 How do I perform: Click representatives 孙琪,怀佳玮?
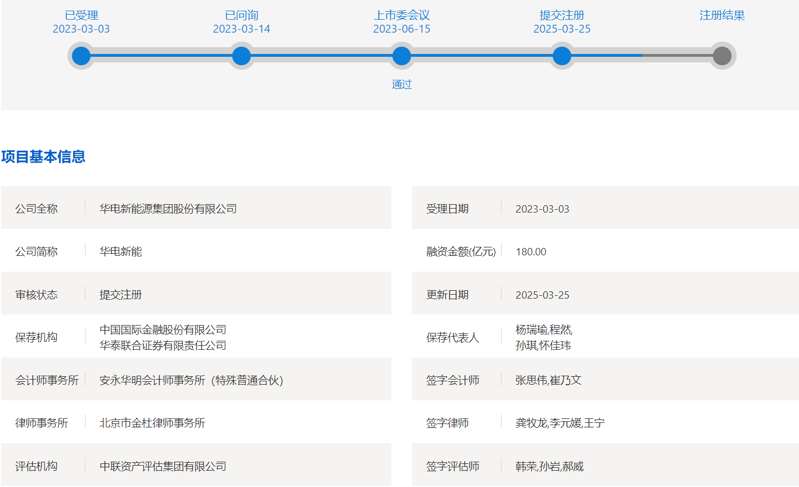pos(543,345)
